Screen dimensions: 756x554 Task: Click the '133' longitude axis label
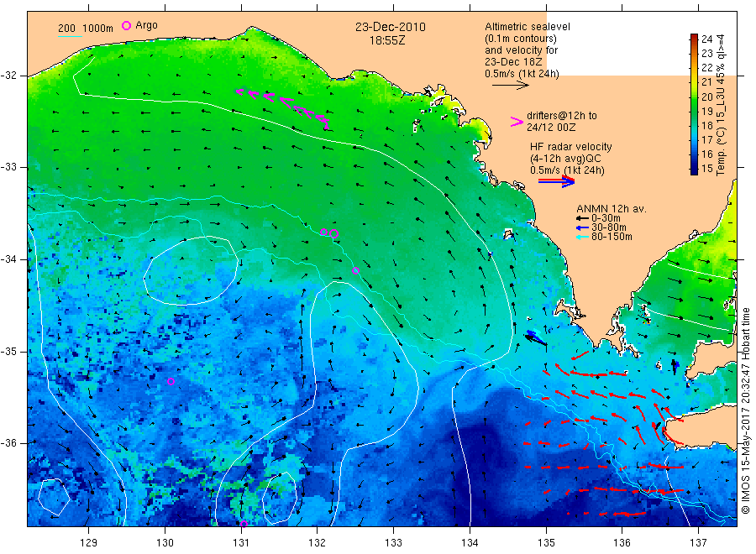tap(393, 543)
